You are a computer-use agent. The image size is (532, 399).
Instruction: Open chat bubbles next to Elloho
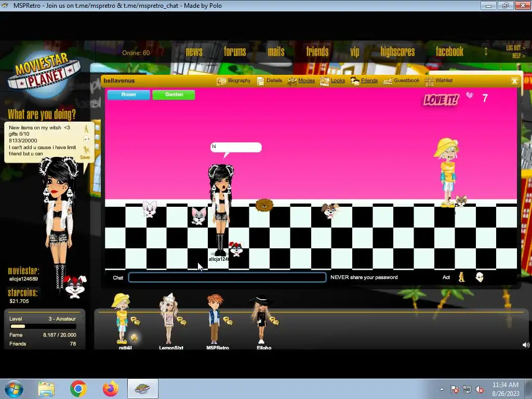pyautogui.click(x=274, y=321)
